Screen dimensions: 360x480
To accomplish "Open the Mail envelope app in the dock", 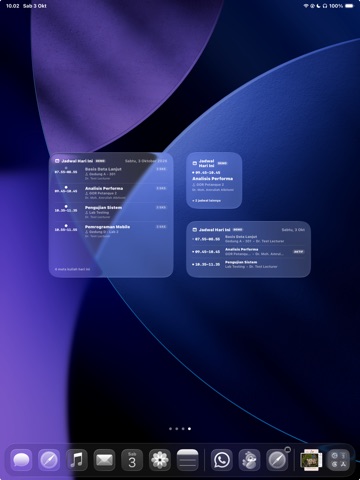I will (x=104, y=460).
